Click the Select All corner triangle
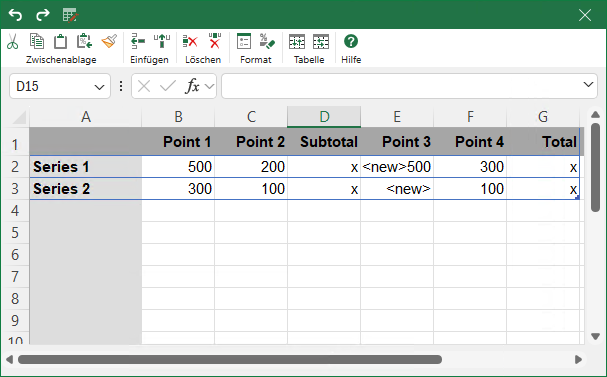607x377 pixels. click(19, 117)
